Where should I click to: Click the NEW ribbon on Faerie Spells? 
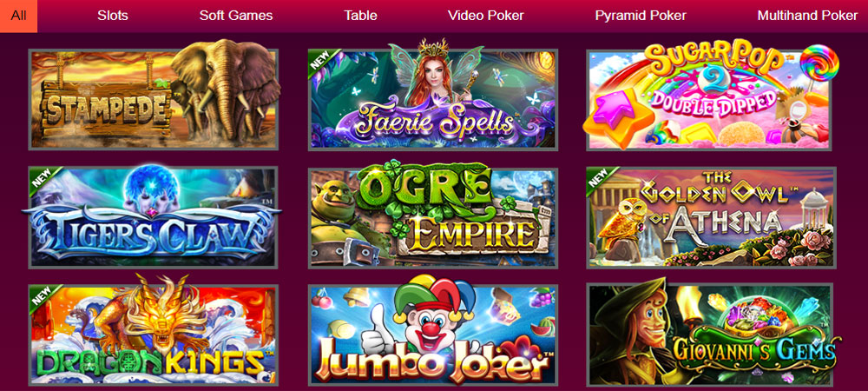click(319, 60)
